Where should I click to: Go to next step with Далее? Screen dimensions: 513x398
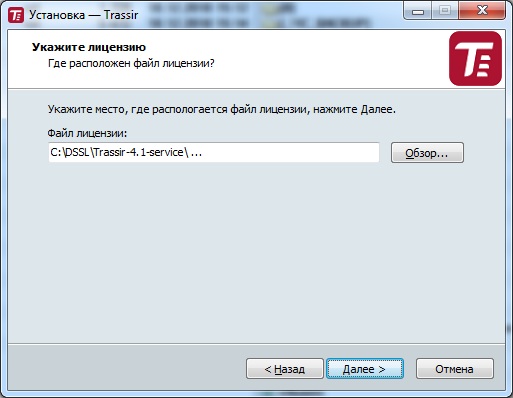tap(365, 369)
